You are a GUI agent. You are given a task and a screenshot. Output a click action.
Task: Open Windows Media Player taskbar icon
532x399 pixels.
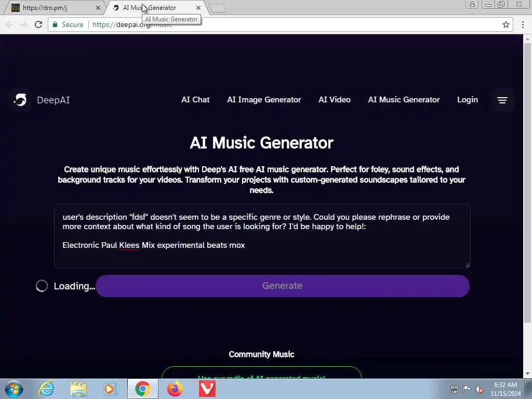point(110,389)
